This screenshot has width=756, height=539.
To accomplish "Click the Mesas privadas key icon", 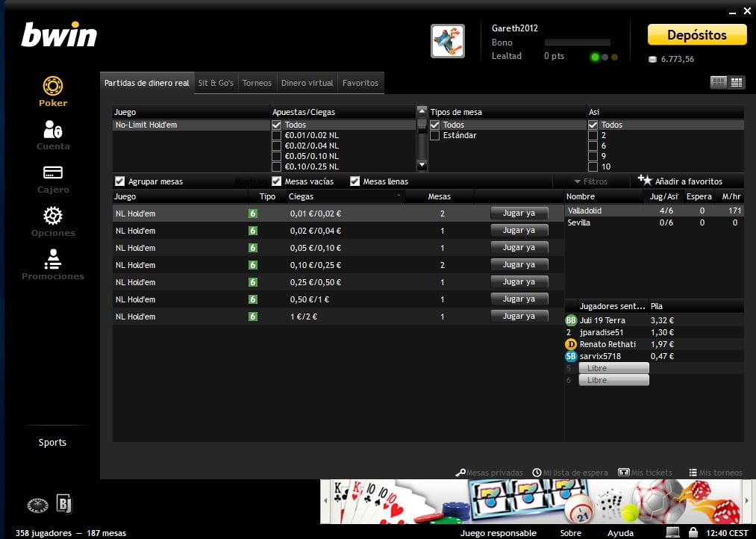I will (460, 473).
